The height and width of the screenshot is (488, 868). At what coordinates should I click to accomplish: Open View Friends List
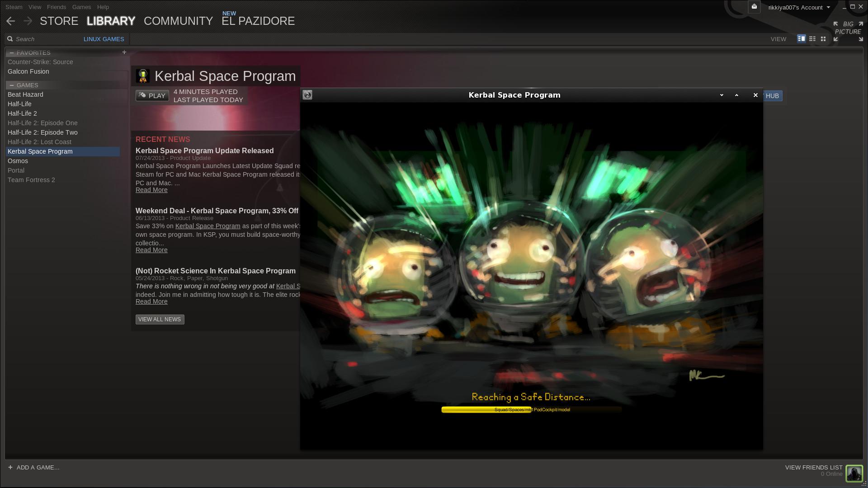pos(814,468)
